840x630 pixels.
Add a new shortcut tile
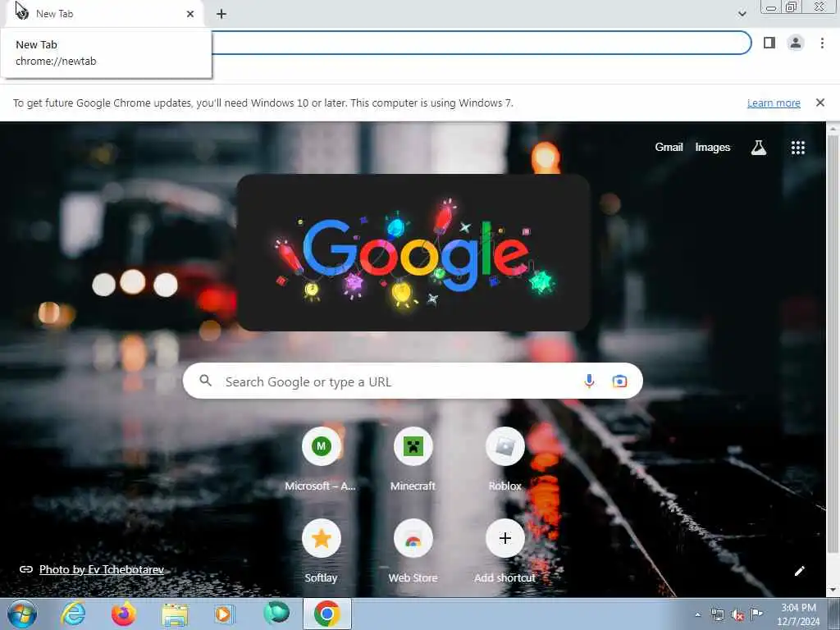pyautogui.click(x=504, y=551)
